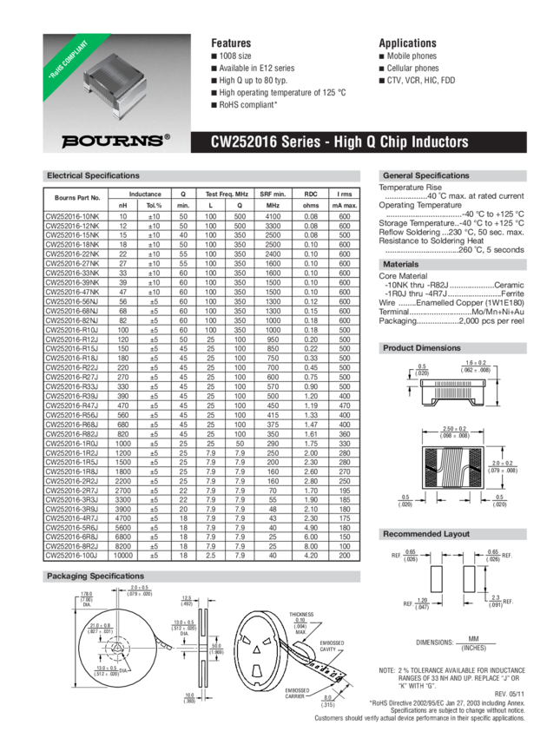Select part number CW252016-10NK
The width and height of the screenshot is (560, 738).
72,216
